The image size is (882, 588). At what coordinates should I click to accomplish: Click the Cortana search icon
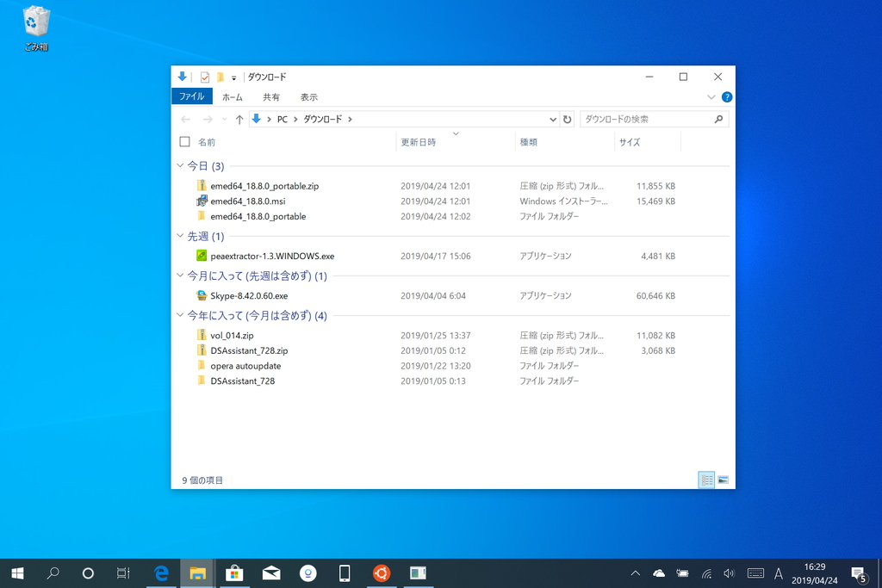(x=87, y=573)
